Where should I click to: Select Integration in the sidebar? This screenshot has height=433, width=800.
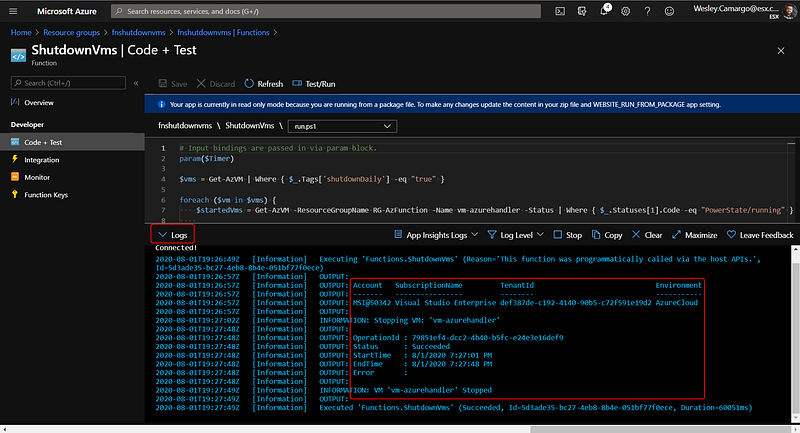[41, 159]
